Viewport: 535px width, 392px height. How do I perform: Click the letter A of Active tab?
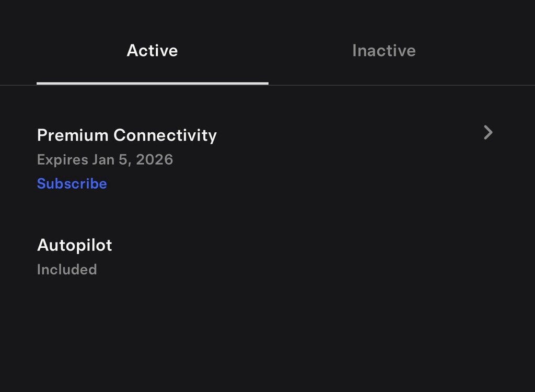pyautogui.click(x=133, y=51)
